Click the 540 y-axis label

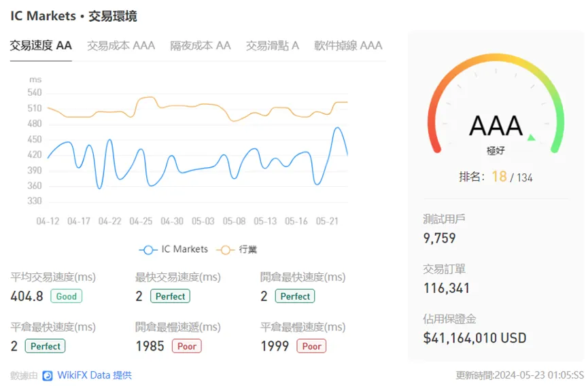(x=35, y=92)
